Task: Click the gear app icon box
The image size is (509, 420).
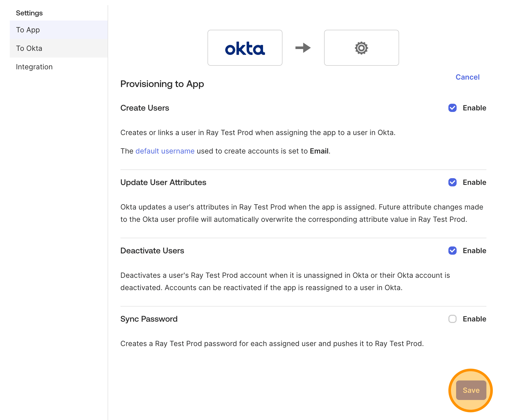Action: coord(361,48)
